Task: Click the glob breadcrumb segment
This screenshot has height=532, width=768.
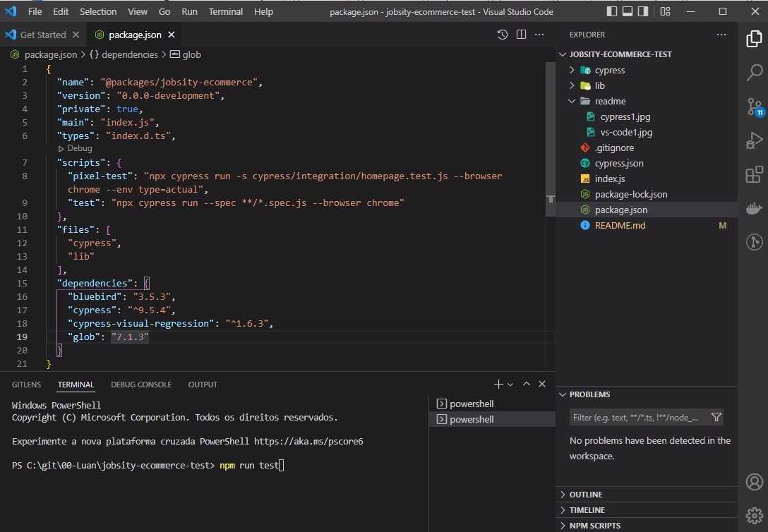Action: pos(186,54)
